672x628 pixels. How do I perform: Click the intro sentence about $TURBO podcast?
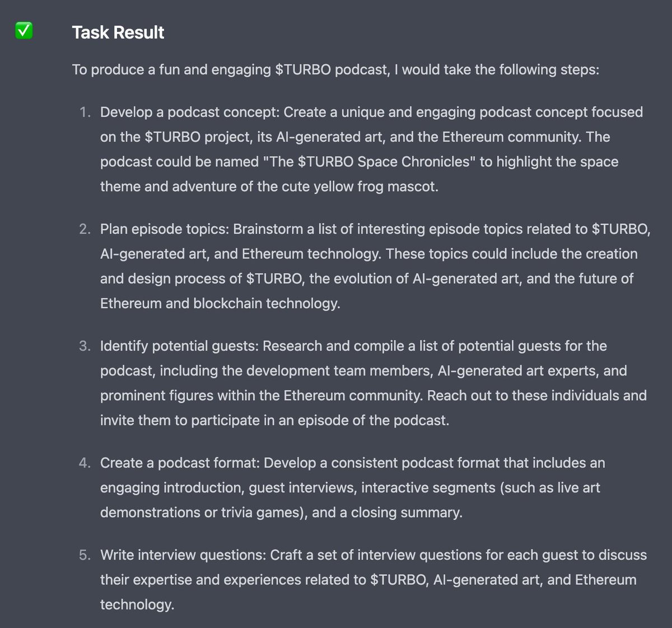pos(336,70)
